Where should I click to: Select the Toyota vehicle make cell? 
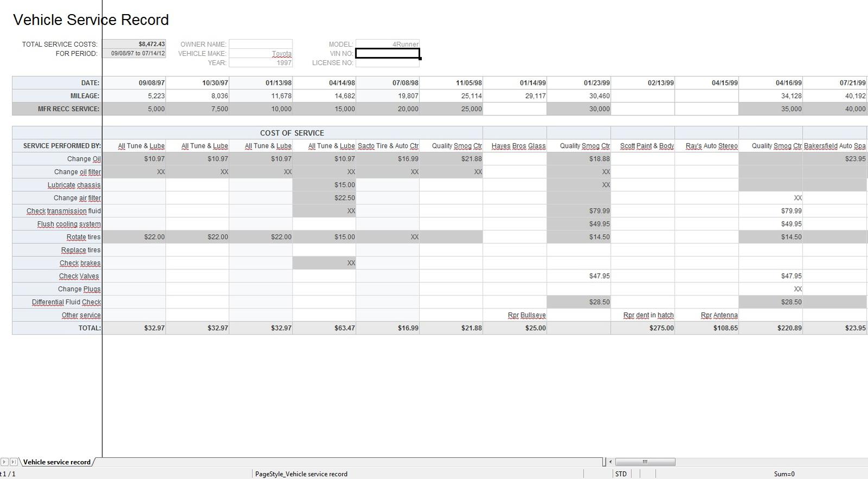261,53
